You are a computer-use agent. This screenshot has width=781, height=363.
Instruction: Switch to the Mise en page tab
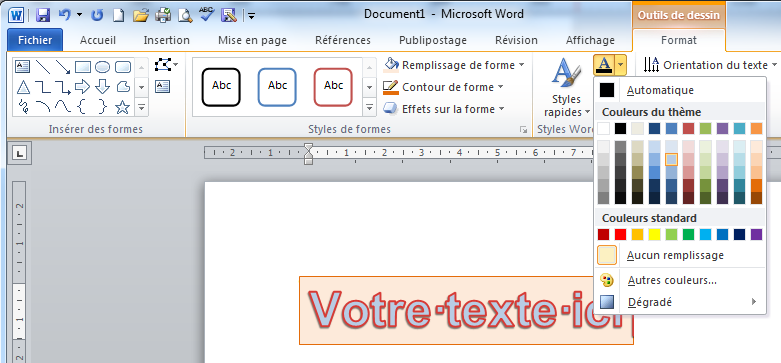(252, 40)
